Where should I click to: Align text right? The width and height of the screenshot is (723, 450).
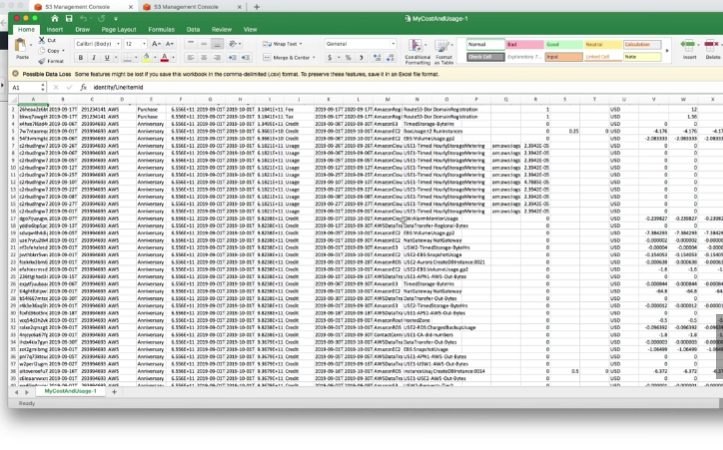[217, 58]
